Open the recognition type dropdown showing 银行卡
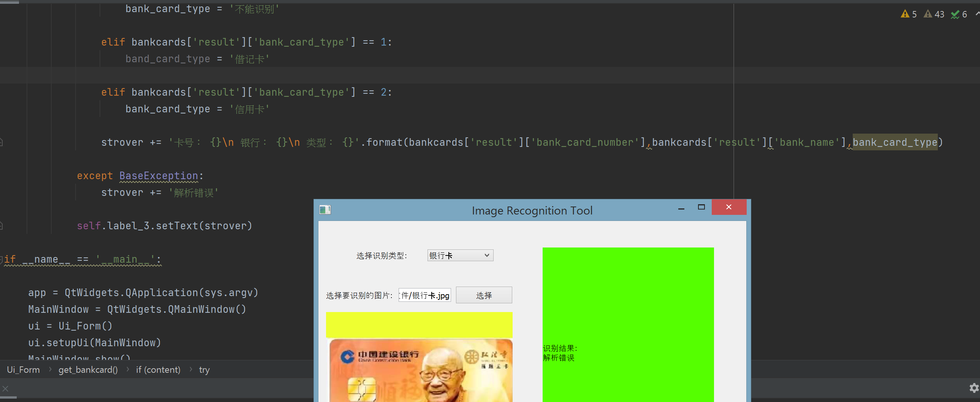This screenshot has height=402, width=980. click(460, 255)
